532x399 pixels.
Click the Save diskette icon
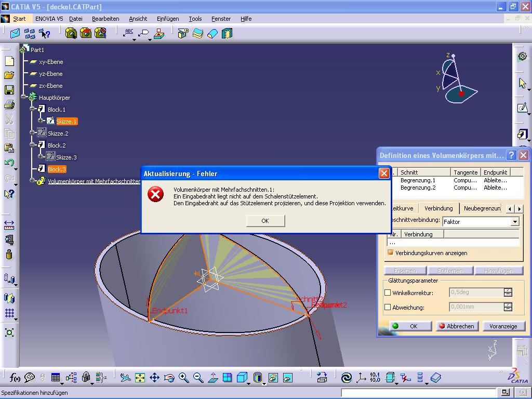pyautogui.click(x=9, y=90)
